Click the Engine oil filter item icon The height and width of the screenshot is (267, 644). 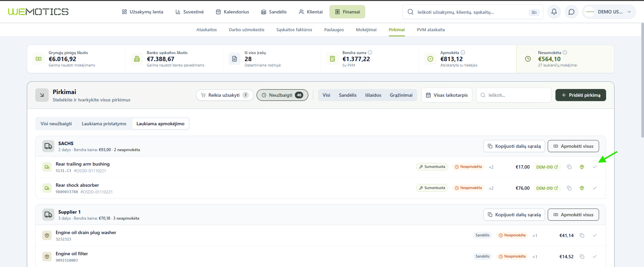tap(47, 257)
